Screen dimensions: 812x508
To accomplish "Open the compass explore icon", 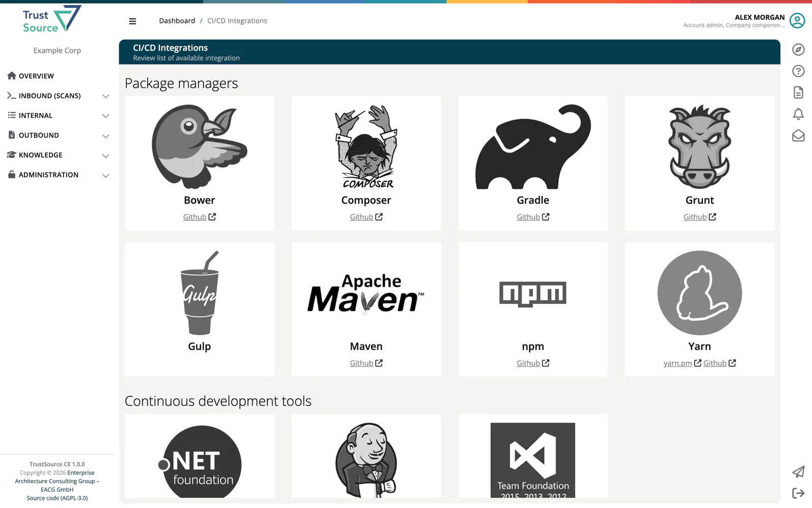I will 798,50.
